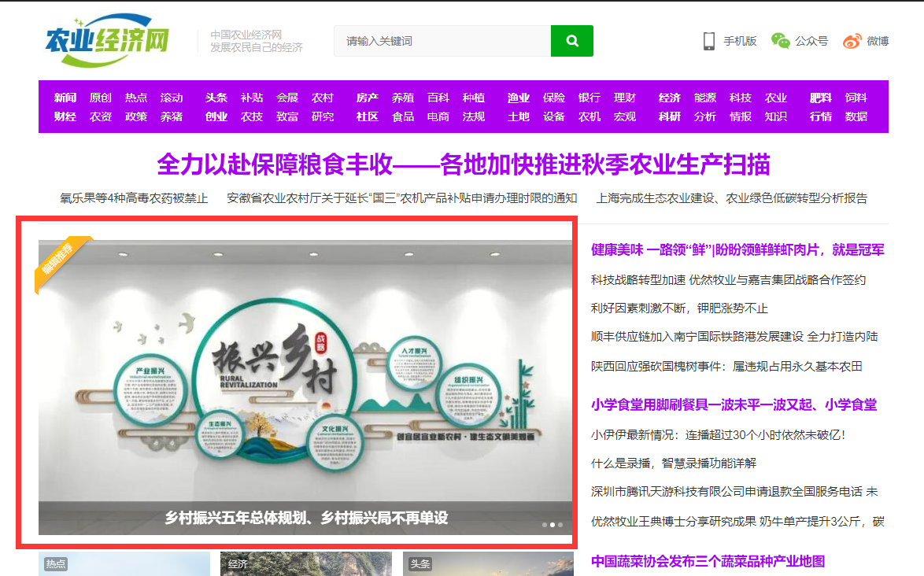The width and height of the screenshot is (924, 576).
Task: Open 小伊伊最新情况 article
Action: [719, 434]
